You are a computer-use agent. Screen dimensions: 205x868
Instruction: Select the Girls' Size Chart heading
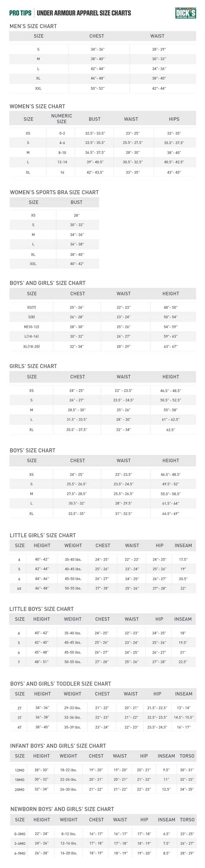pyautogui.click(x=33, y=366)
